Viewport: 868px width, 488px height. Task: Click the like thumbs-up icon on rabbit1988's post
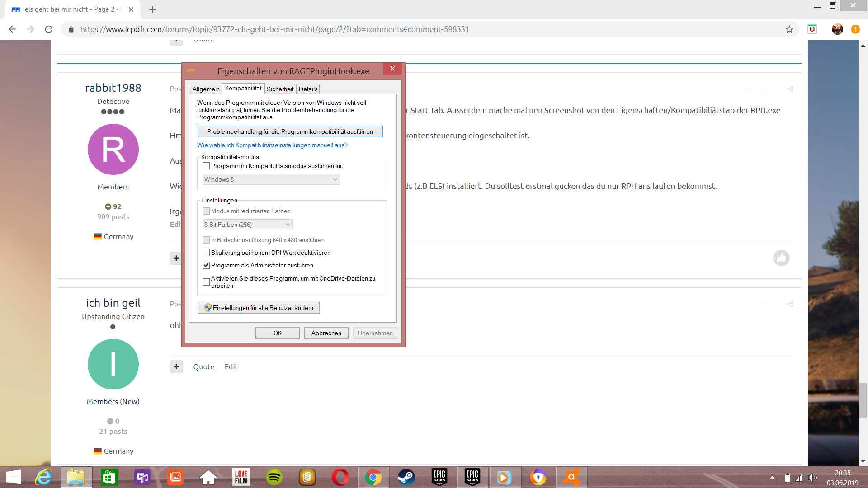tap(781, 258)
